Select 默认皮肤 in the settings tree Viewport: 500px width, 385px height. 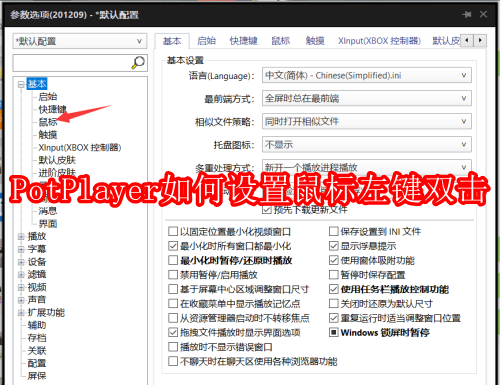point(57,160)
